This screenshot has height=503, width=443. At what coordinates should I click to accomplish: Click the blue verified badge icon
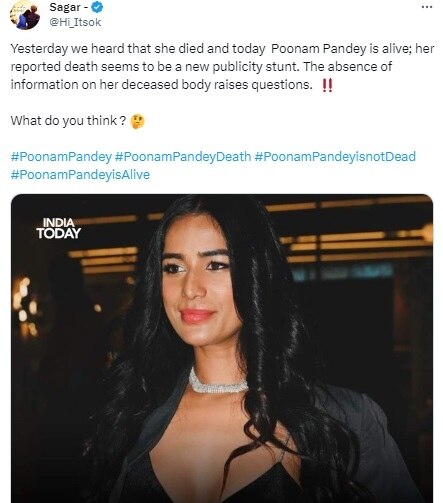tap(97, 7)
